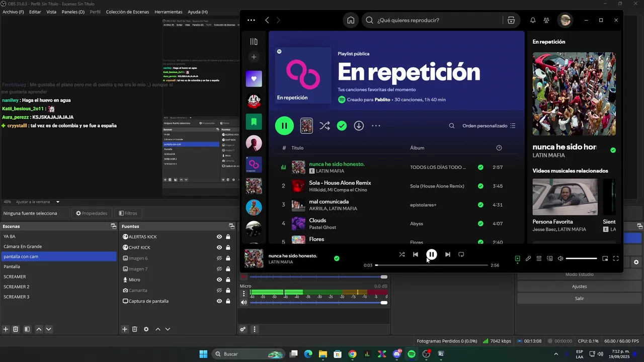Image resolution: width=644 pixels, height=362 pixels.
Task: Move OBS scene up with arrow
Action: tap(39, 329)
